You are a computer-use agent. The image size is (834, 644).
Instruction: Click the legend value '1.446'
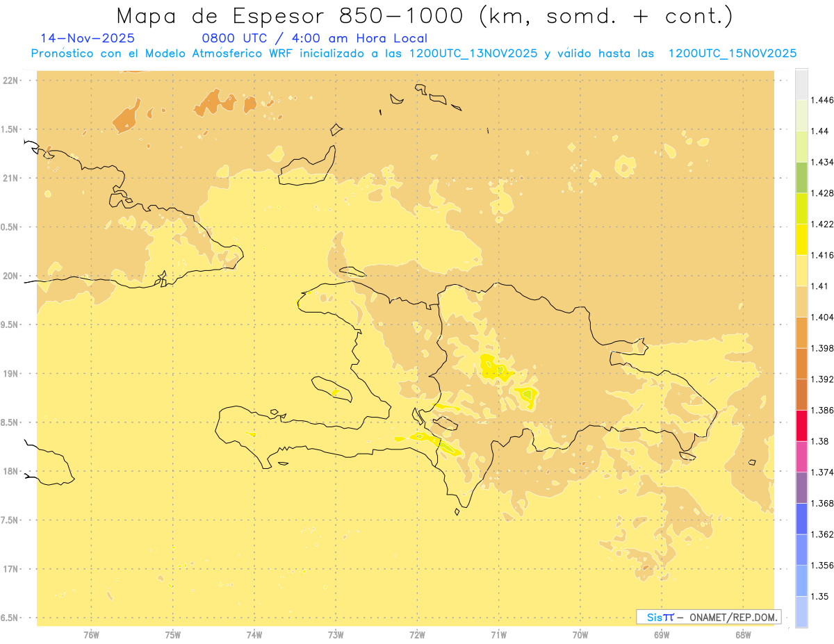tap(821, 100)
